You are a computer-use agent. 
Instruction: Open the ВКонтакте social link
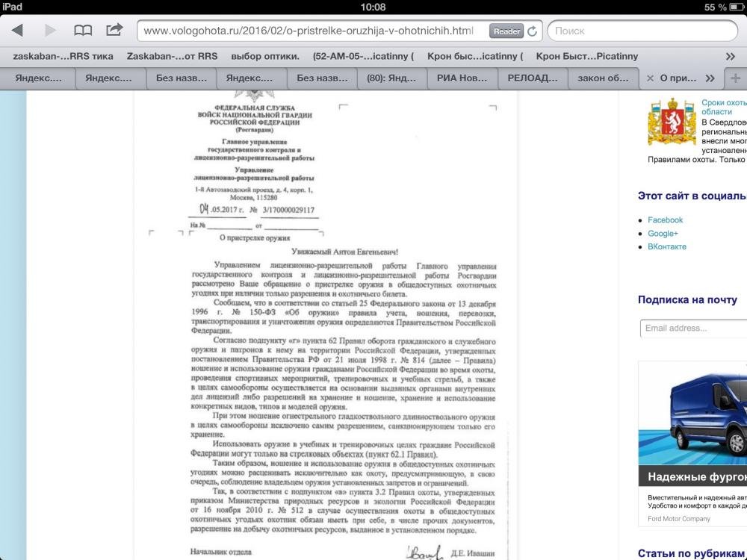point(666,246)
